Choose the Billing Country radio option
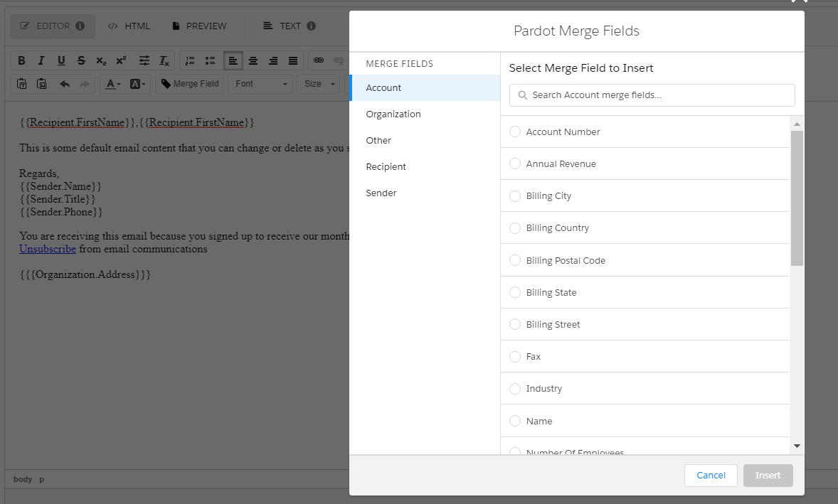Screen dimensions: 838x504 coord(514,228)
